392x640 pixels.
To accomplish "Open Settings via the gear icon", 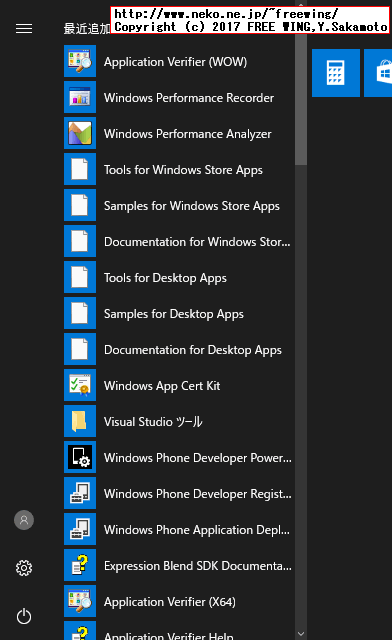I will (x=24, y=568).
